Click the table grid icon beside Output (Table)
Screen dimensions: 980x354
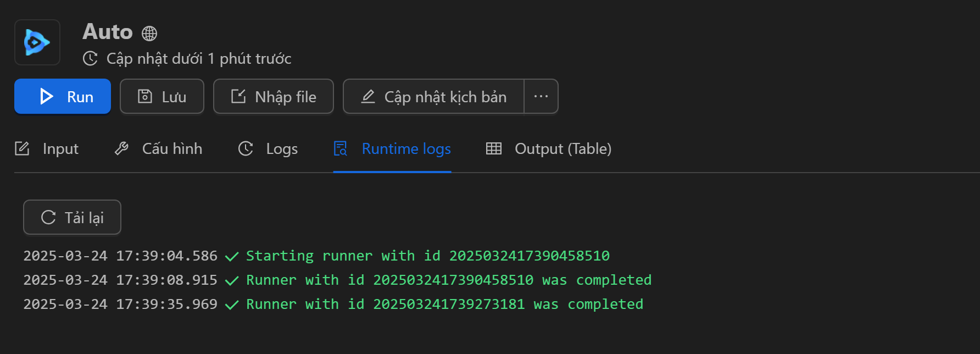tap(493, 148)
